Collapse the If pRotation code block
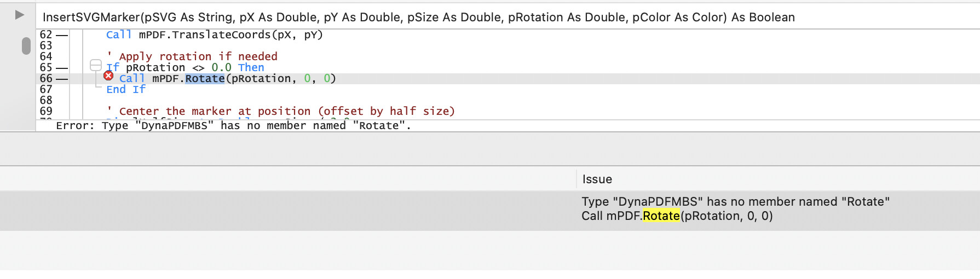Image resolution: width=980 pixels, height=279 pixels. tap(96, 65)
